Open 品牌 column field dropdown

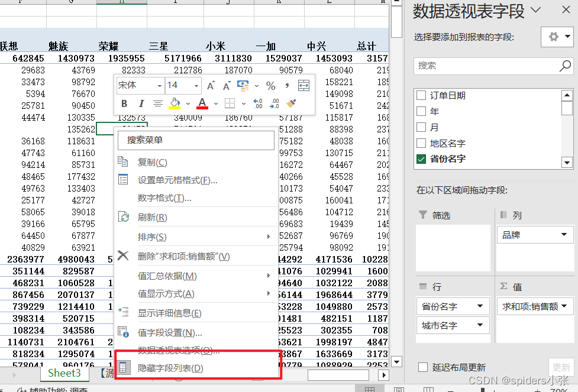pos(564,235)
